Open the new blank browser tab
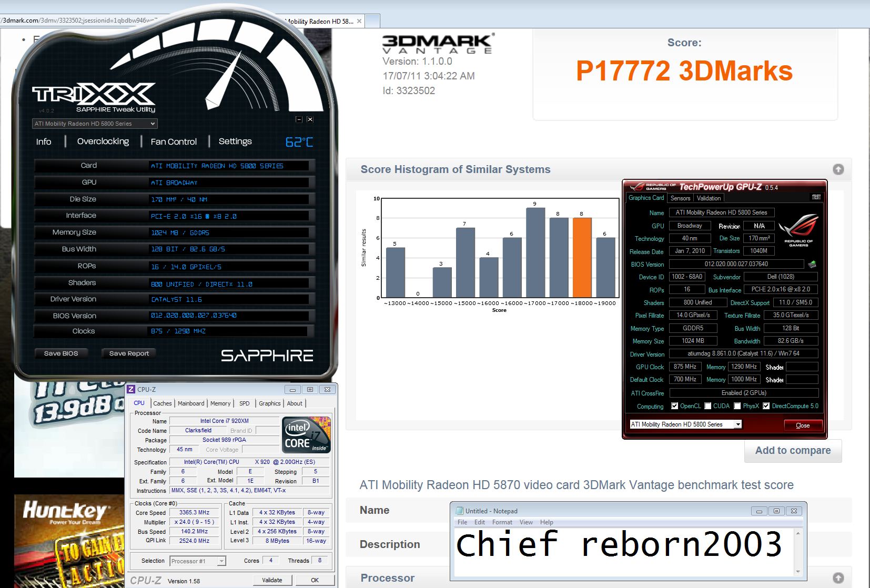This screenshot has height=588, width=870. (x=372, y=21)
